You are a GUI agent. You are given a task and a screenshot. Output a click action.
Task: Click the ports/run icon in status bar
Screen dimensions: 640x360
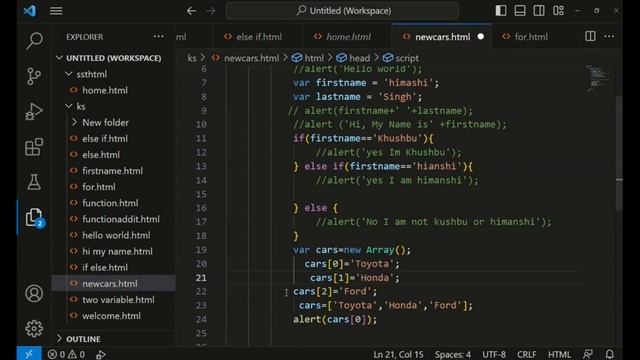(x=101, y=354)
